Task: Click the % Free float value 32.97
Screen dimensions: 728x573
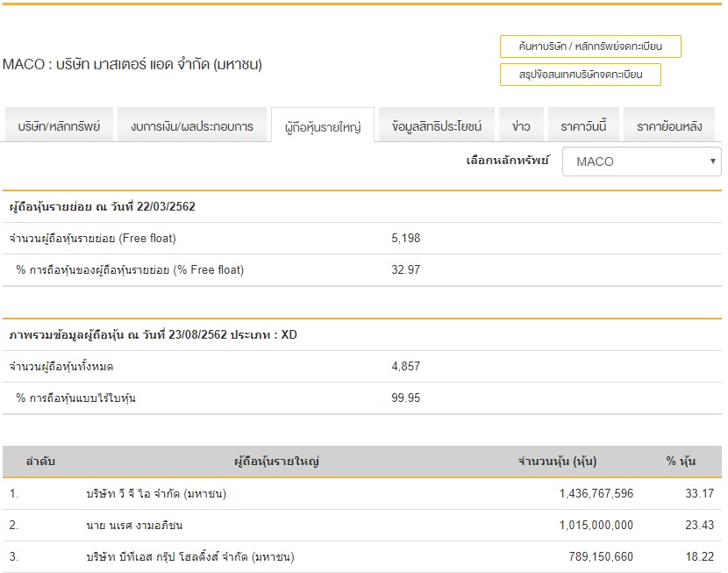Action: click(x=406, y=269)
